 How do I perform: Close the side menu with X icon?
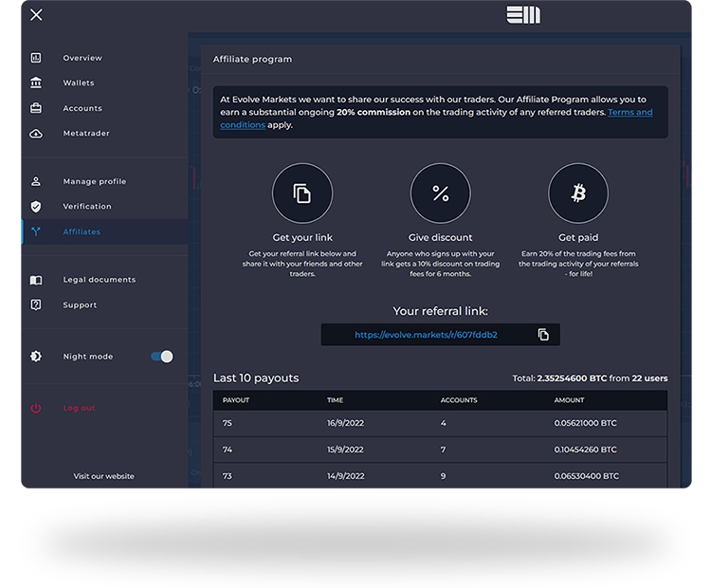[x=36, y=15]
